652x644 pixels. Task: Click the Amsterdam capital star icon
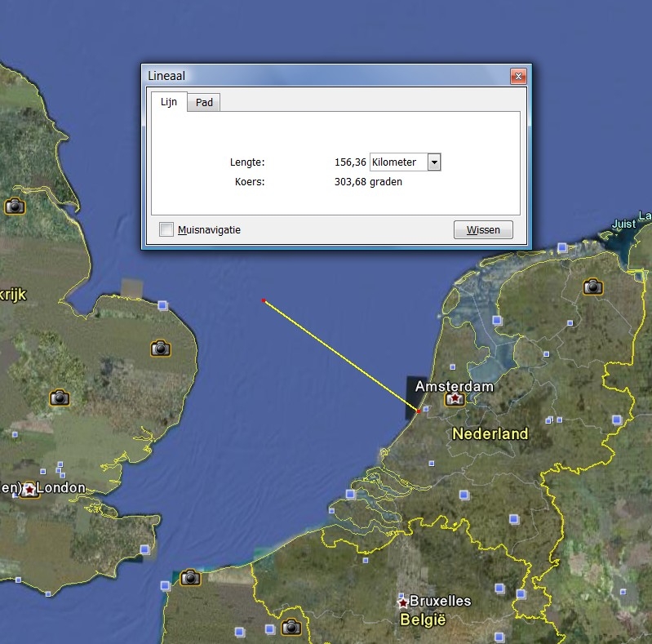[x=455, y=398]
